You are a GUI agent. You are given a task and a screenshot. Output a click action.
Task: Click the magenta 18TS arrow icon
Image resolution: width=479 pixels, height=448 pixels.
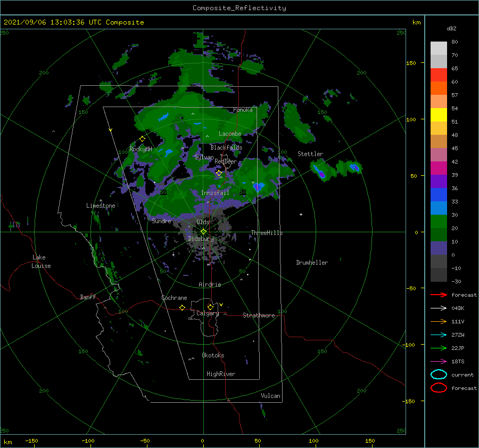(x=439, y=362)
